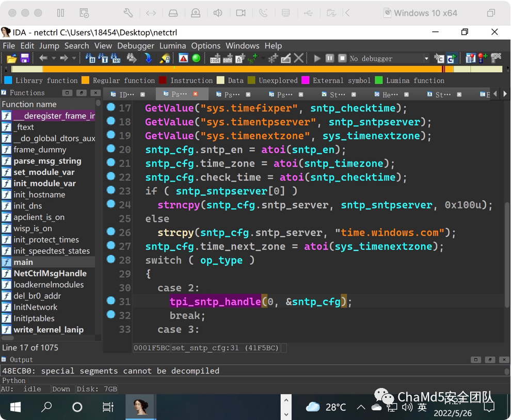Convert to code with the CODE icon
The image size is (511, 420).
coord(215,59)
